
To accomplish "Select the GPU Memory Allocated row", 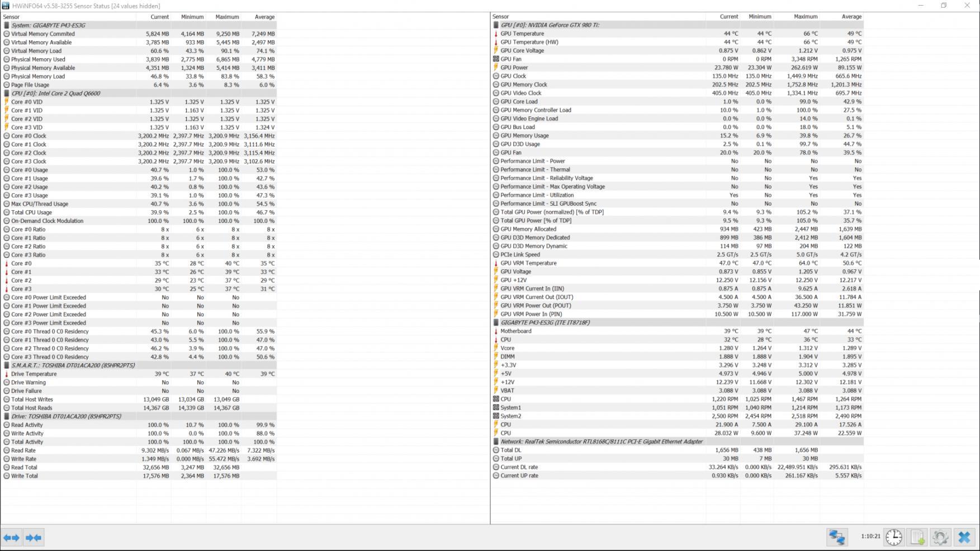I will click(678, 229).
